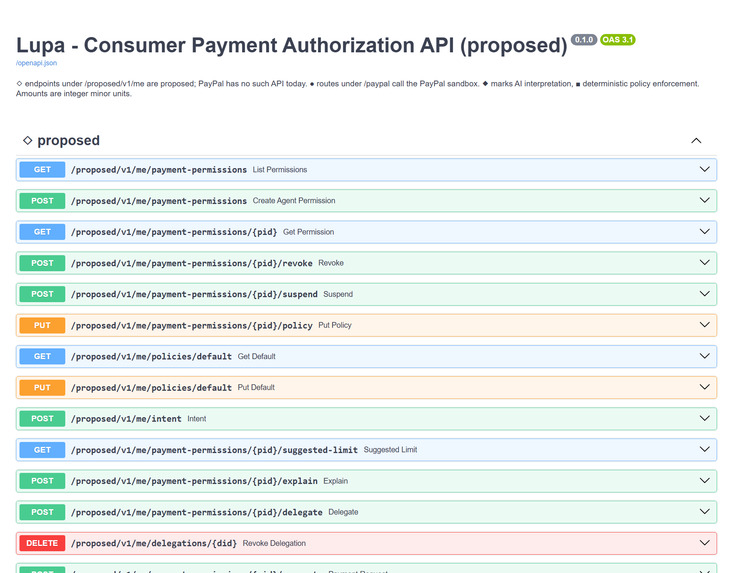Click the /proposed/v1/me/payment-permissions/{pid}/revoke path

(192, 263)
